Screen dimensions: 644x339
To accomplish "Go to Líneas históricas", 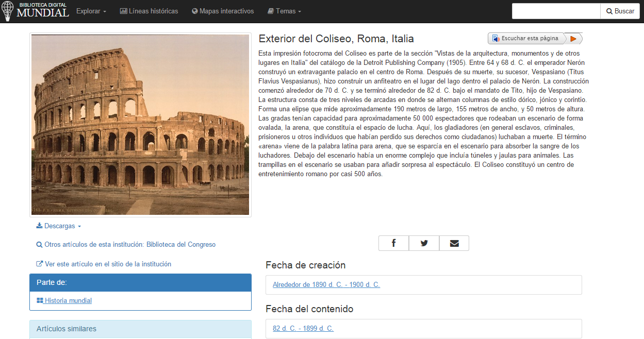I will pos(149,11).
